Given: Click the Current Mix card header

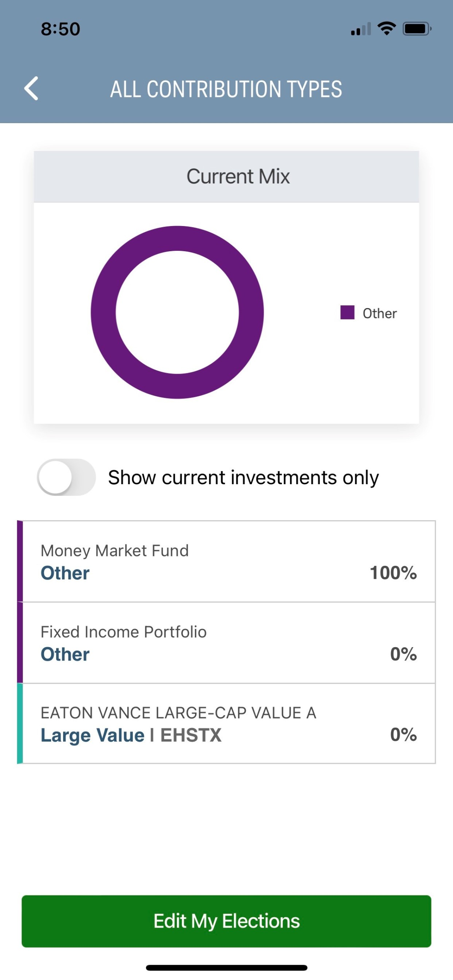Looking at the screenshot, I should pyautogui.click(x=226, y=176).
